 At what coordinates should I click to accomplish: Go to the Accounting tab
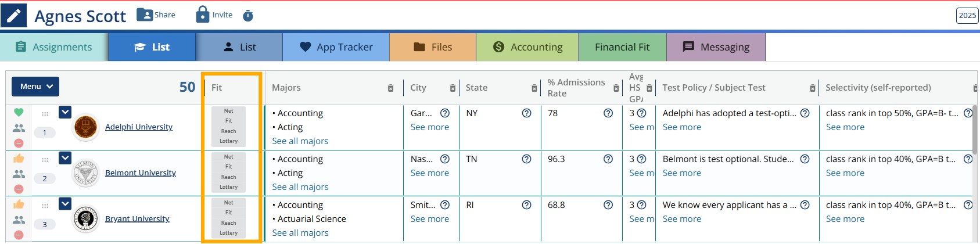click(527, 47)
